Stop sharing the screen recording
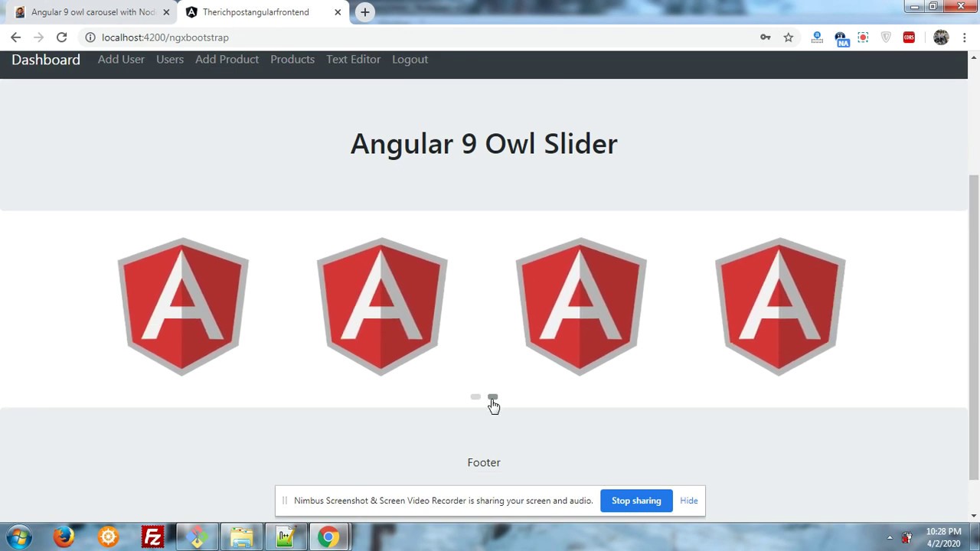The image size is (980, 551). (636, 500)
